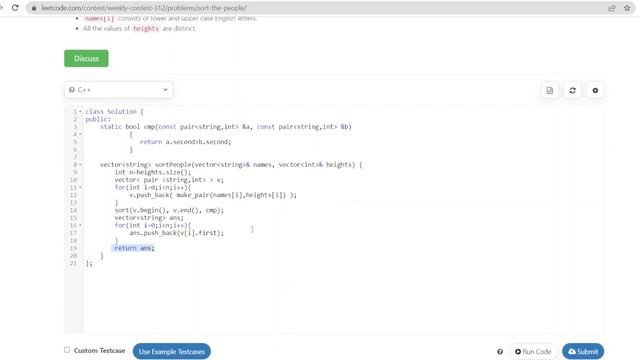
Task: Enable the Custom Testcase checkbox
Action: [67, 350]
